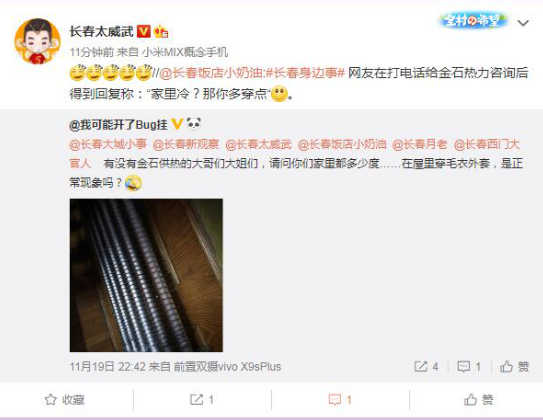Toggle 收藏 favorite star on the post
This screenshot has height=420, width=543.
click(65, 400)
